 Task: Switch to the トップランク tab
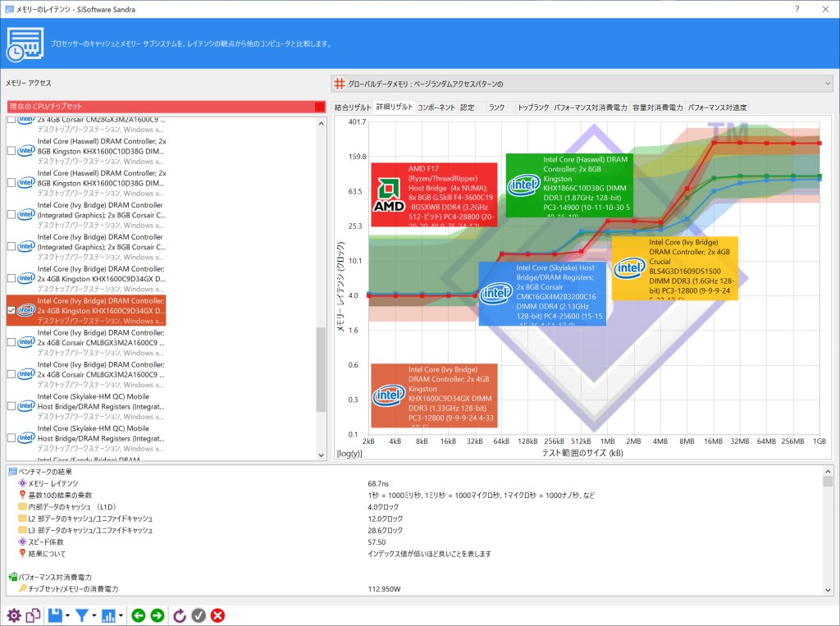532,107
